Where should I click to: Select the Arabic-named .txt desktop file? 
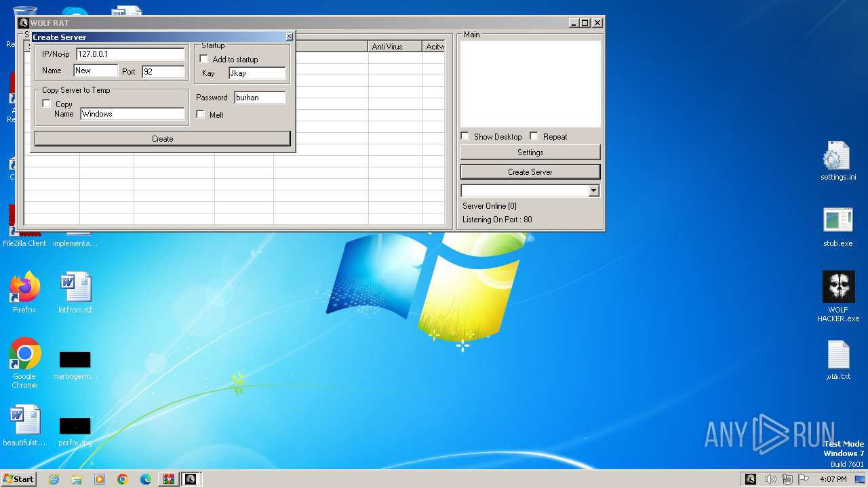[838, 360]
